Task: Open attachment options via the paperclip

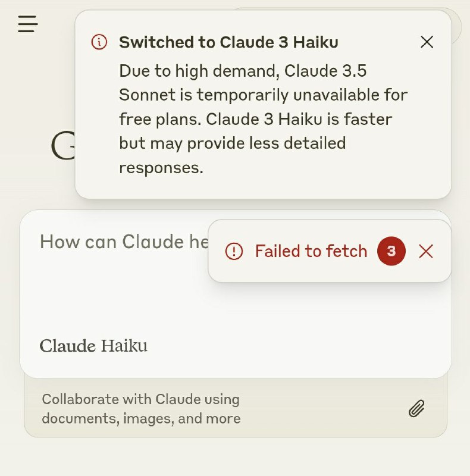Action: [418, 409]
